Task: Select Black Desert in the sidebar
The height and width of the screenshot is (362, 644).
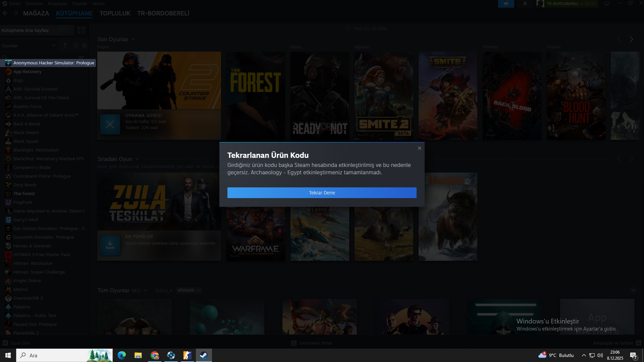Action: [x=26, y=132]
